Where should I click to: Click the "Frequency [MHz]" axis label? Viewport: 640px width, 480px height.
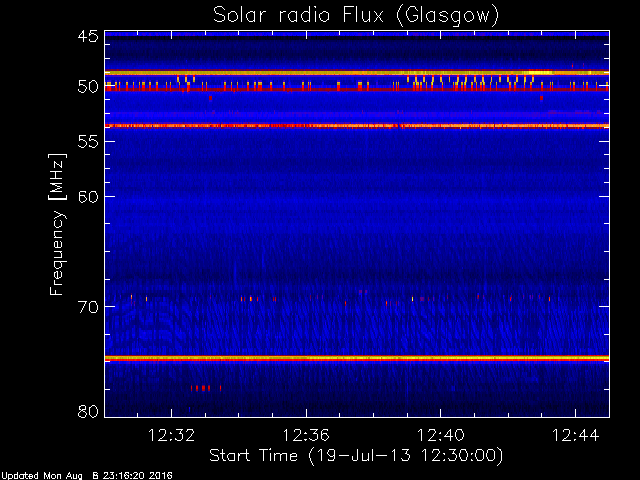57,224
